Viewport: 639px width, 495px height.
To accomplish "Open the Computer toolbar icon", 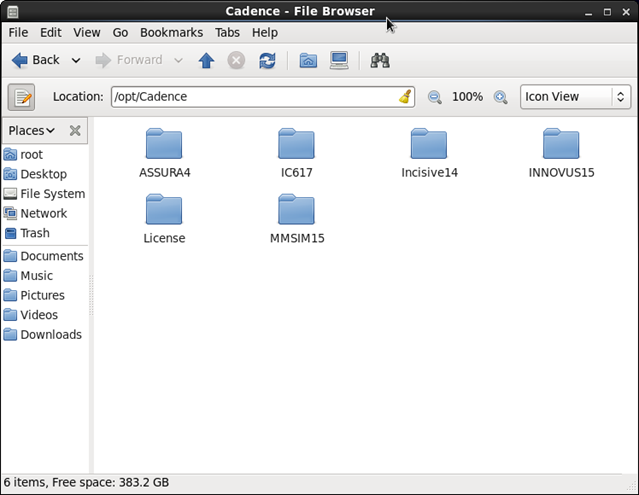I will (x=339, y=61).
